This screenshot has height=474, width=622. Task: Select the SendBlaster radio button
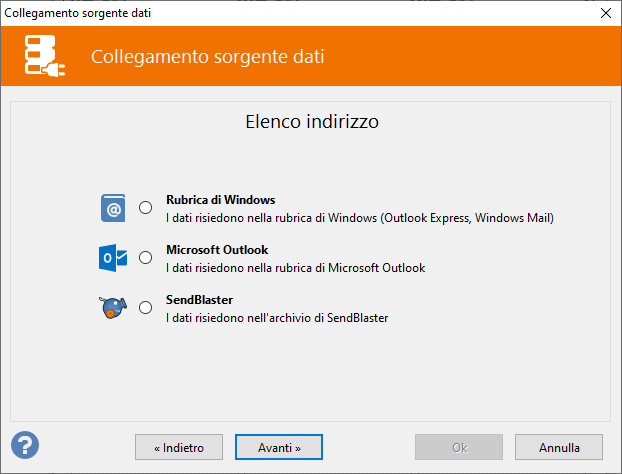[146, 307]
